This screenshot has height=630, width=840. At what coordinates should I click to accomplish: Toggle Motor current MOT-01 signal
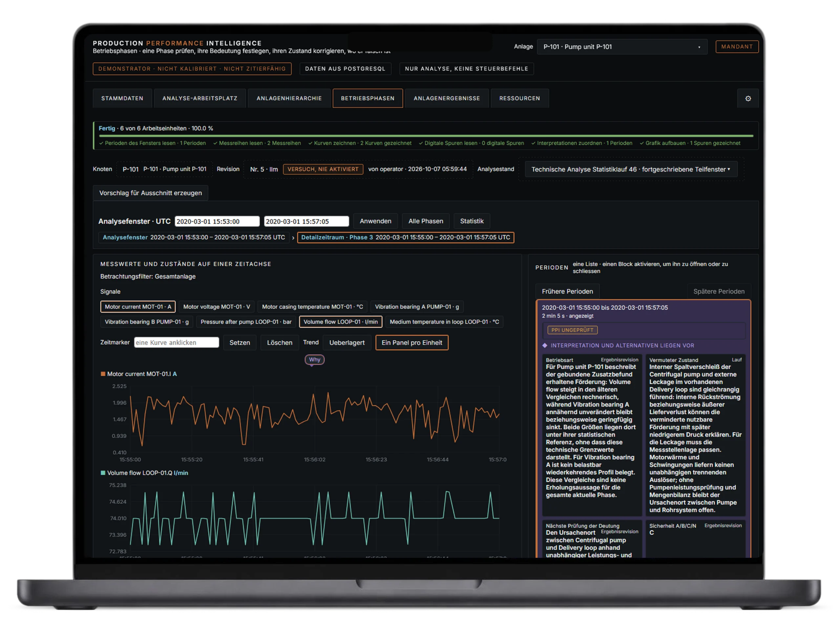(x=138, y=306)
